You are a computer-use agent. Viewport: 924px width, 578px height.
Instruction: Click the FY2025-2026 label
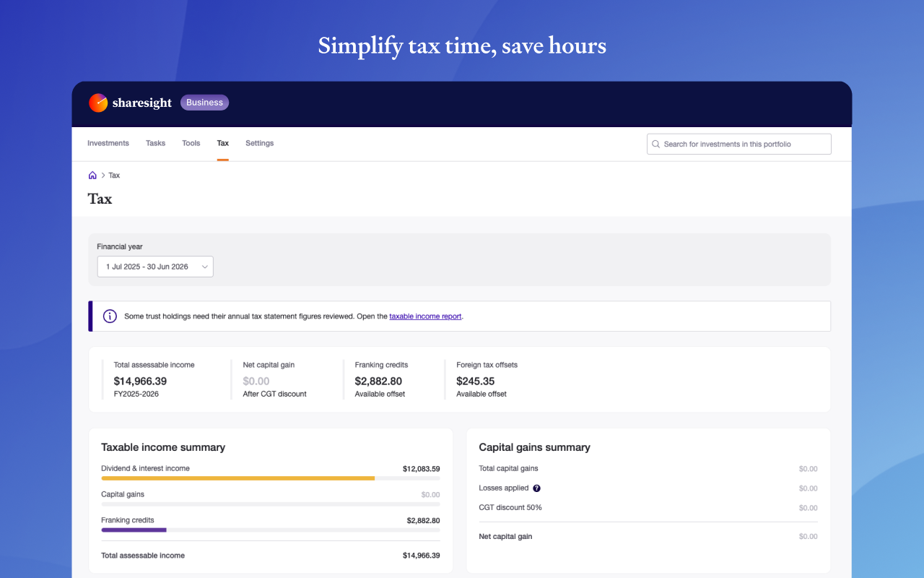pyautogui.click(x=136, y=394)
